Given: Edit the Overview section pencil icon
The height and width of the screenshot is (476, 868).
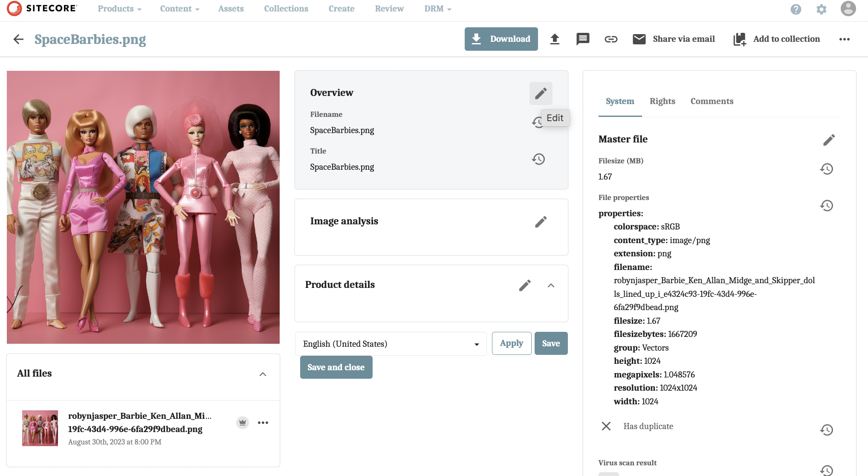Looking at the screenshot, I should pos(541,93).
